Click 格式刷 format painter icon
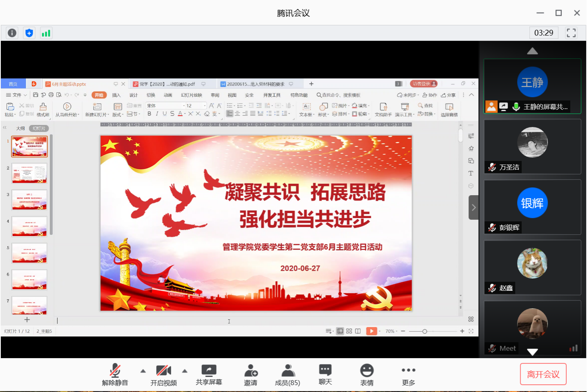The height and width of the screenshot is (392, 587). pyautogui.click(x=43, y=107)
